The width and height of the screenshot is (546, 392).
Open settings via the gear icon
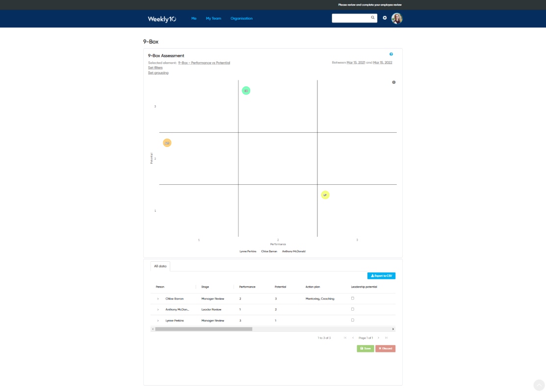coord(385,18)
